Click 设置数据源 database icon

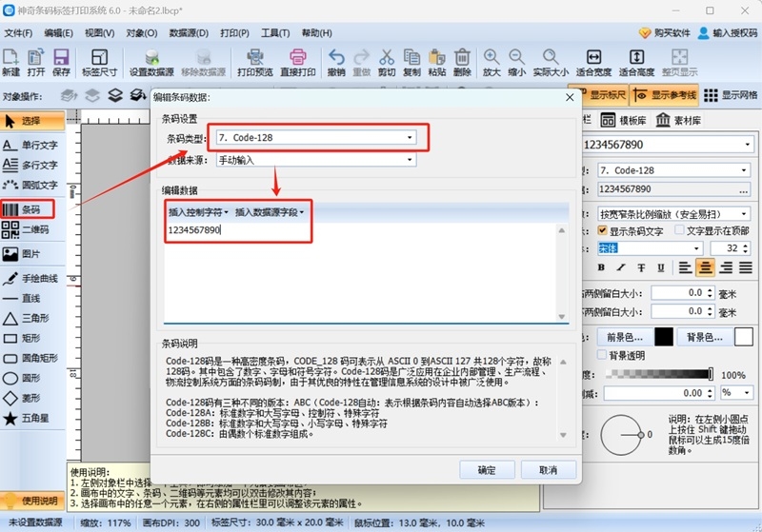[x=151, y=62]
